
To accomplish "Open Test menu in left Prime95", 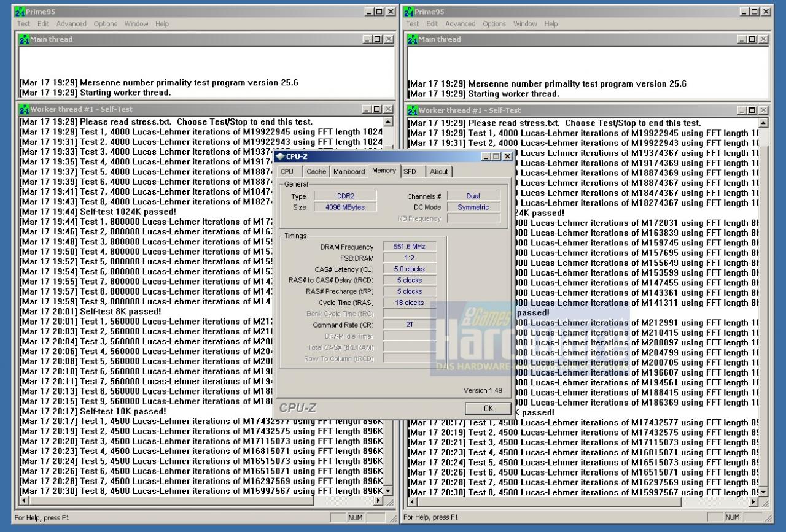I will [23, 24].
